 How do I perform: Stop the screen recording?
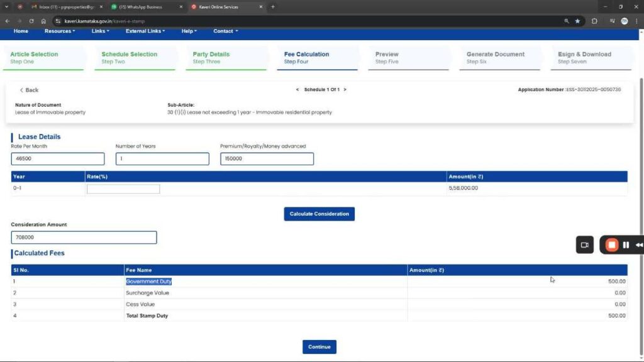pyautogui.click(x=611, y=245)
